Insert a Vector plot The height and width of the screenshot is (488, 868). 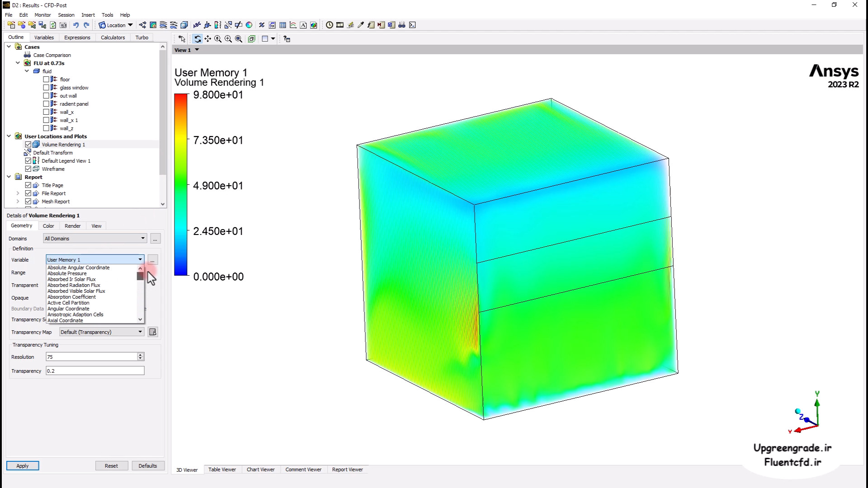[142, 25]
